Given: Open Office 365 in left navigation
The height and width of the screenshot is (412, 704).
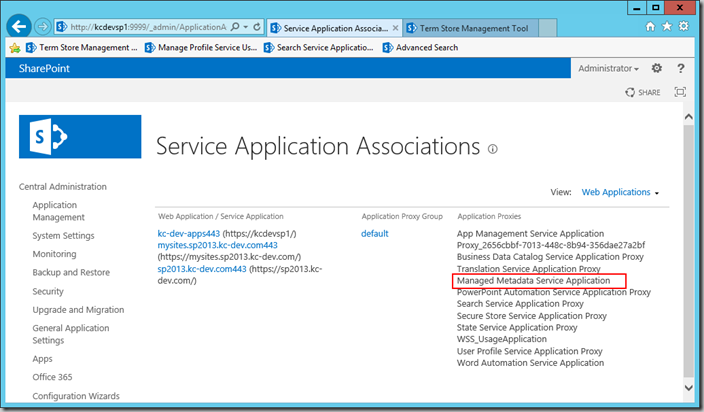Looking at the screenshot, I should click(x=52, y=377).
